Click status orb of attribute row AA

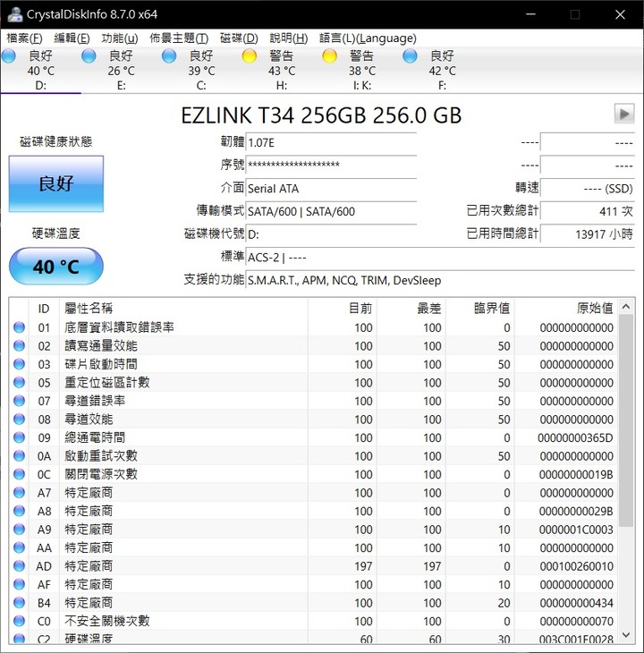[x=19, y=547]
